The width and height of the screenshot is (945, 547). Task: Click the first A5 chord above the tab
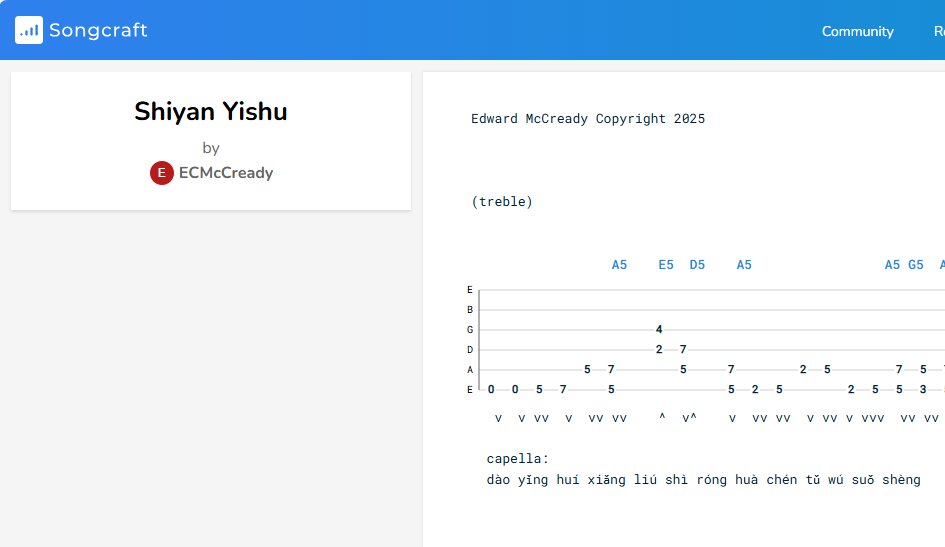tap(619, 264)
